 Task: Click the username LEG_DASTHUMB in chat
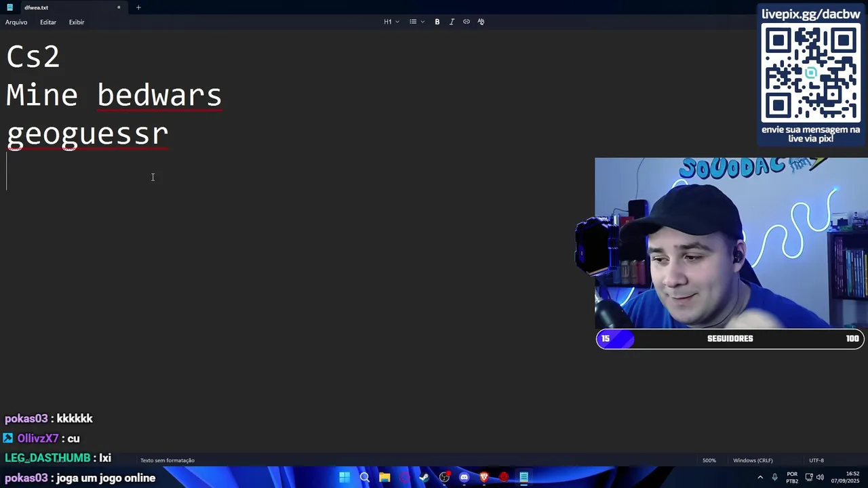pyautogui.click(x=47, y=458)
